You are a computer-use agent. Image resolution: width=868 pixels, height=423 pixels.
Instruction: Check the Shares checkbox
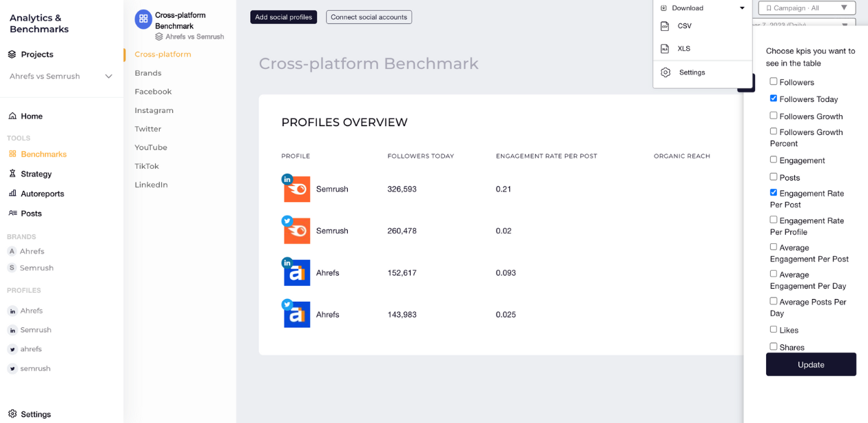[774, 347]
